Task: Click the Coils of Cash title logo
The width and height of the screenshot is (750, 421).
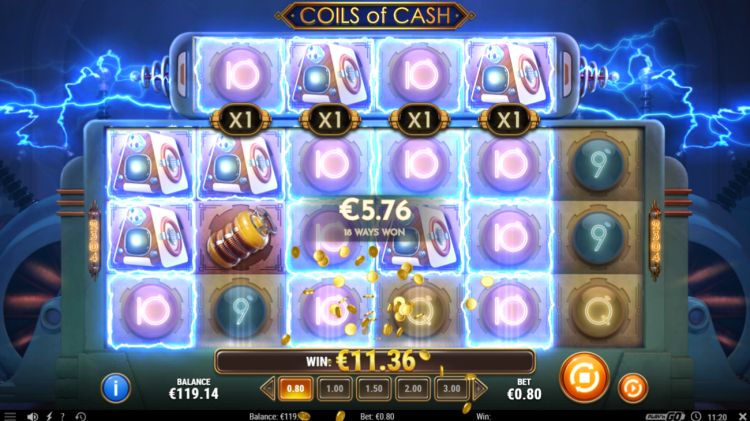Action: tap(375, 16)
